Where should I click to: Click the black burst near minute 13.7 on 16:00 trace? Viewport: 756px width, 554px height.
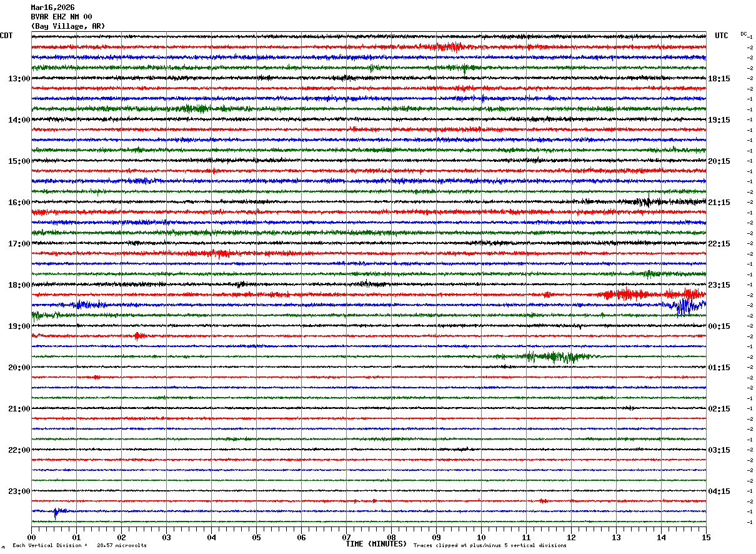(648, 201)
